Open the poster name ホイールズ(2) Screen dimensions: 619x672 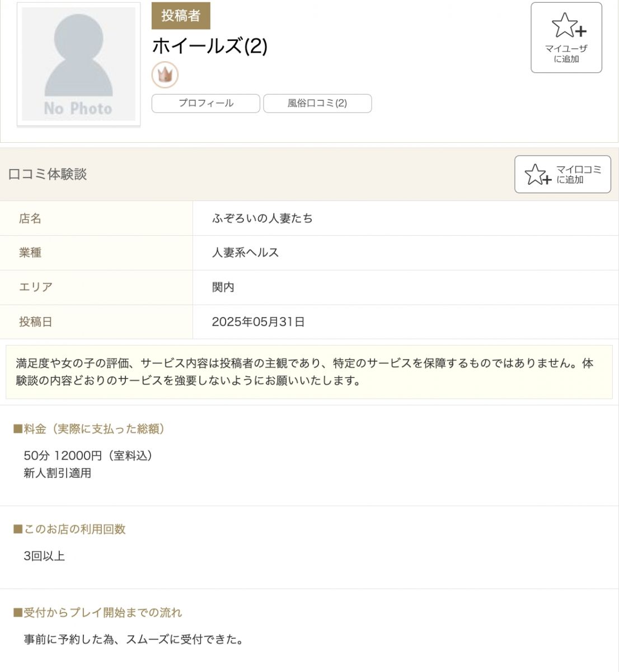(210, 46)
